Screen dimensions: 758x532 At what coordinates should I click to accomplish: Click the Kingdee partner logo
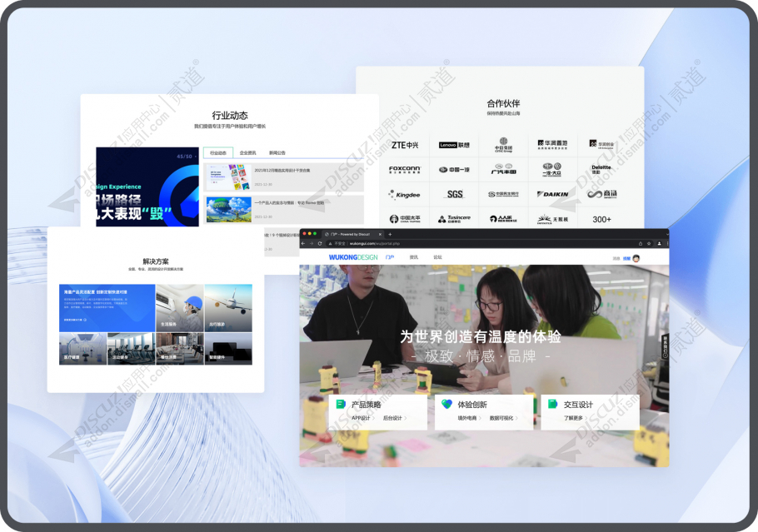click(x=405, y=195)
